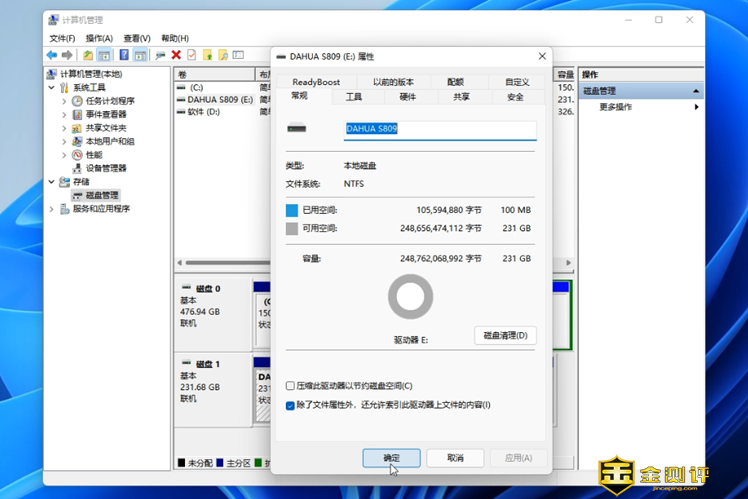
Task: Click the Disk Cleanup (磁盘清理) button
Action: [505, 335]
